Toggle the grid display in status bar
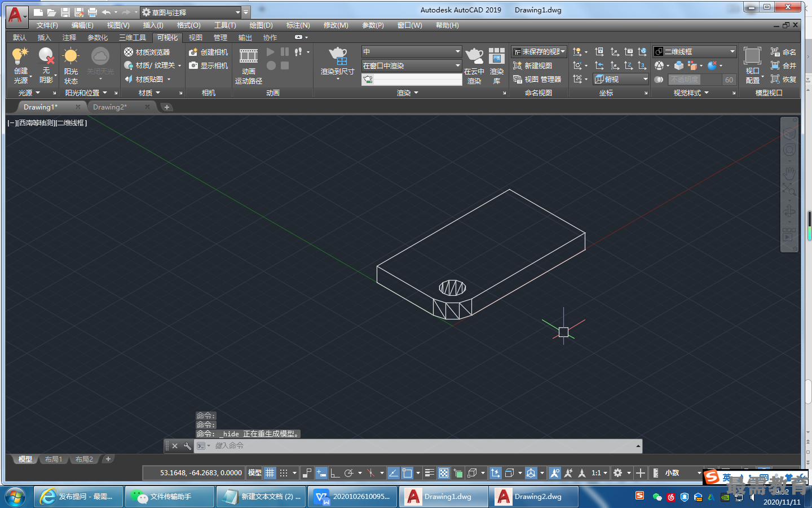812x508 pixels. click(x=270, y=473)
